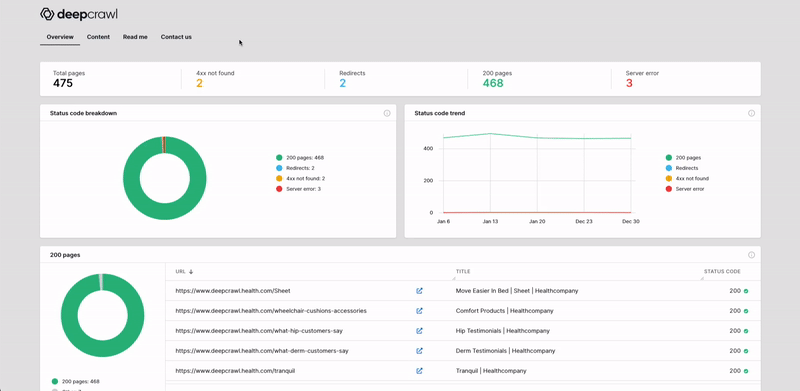Open info icon for 200 pages panel

tap(751, 255)
